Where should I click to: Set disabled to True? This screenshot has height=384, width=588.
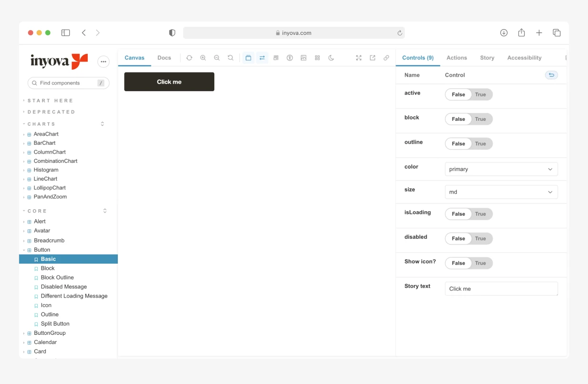481,238
